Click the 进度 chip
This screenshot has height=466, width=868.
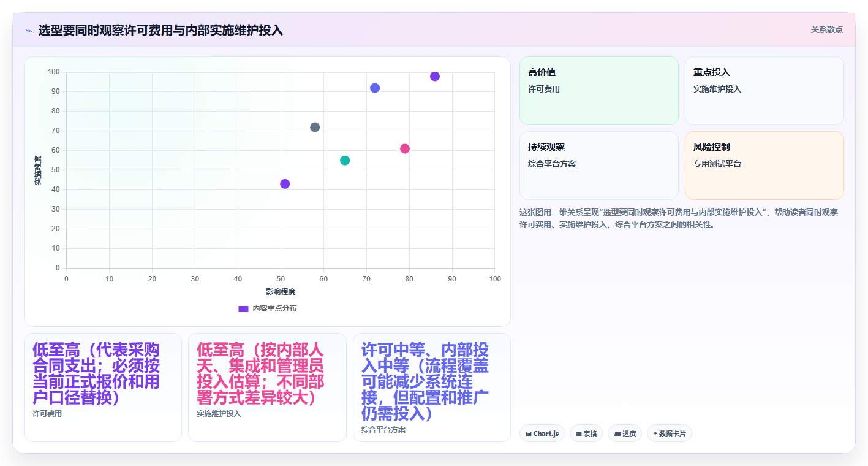tap(625, 434)
